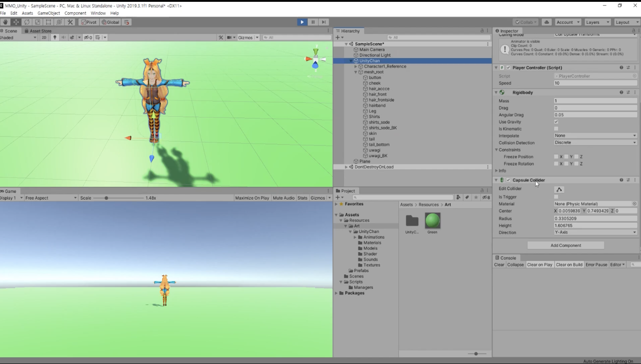This screenshot has height=364, width=641.
Task: Click Clear on Play in Console
Action: click(x=540, y=265)
